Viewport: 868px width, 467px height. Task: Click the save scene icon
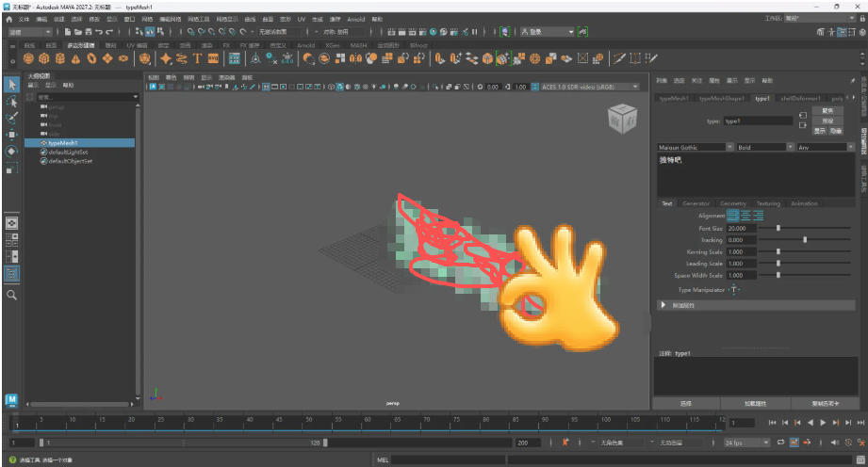point(89,32)
